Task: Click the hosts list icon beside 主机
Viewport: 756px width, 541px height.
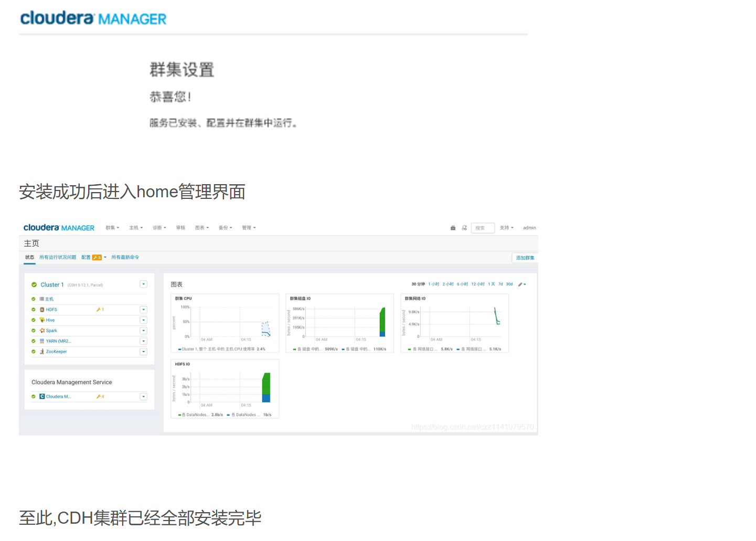Action: tap(42, 299)
